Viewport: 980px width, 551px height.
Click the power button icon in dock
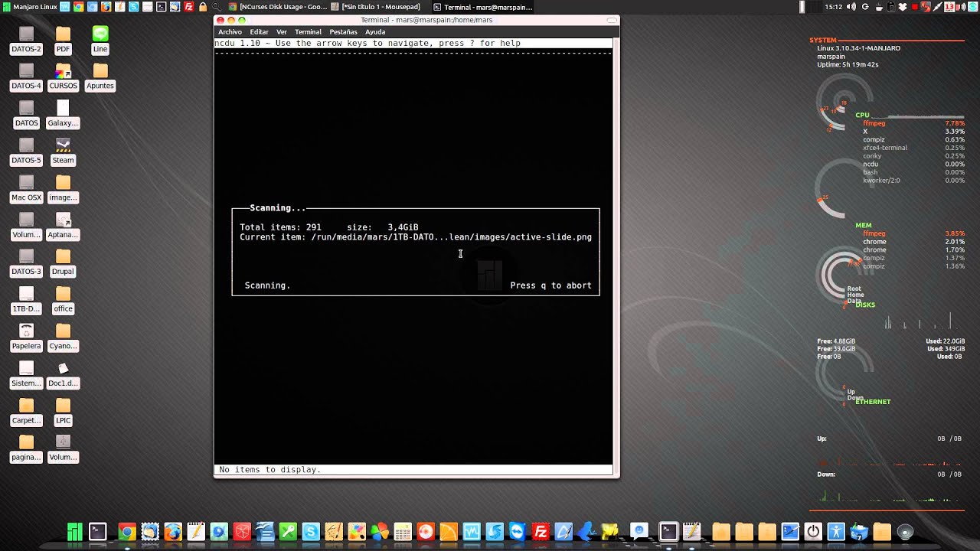point(813,531)
